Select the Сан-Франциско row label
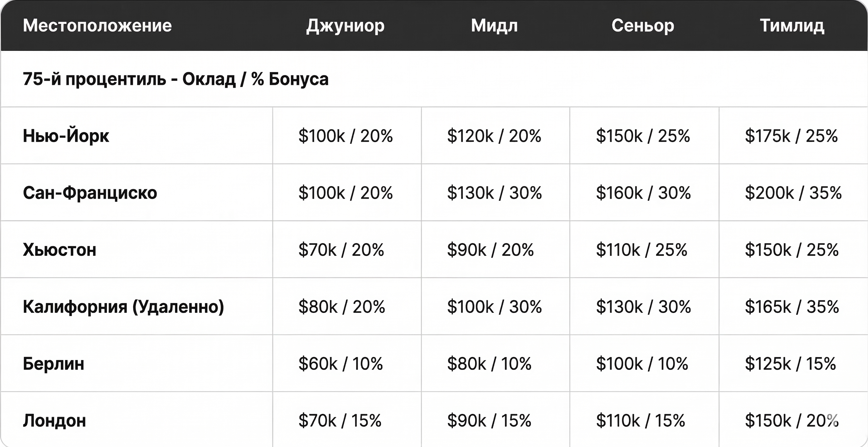This screenshot has height=447, width=868. click(90, 193)
